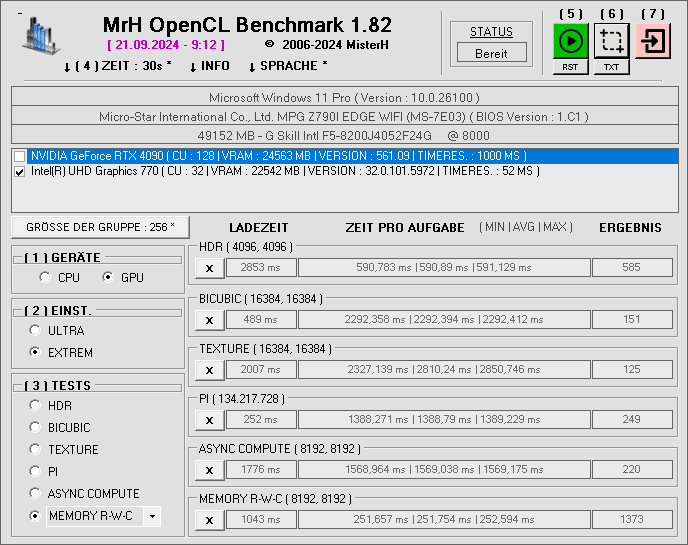
Task: Click the HDR load time 2853 ms field
Action: coord(261,268)
